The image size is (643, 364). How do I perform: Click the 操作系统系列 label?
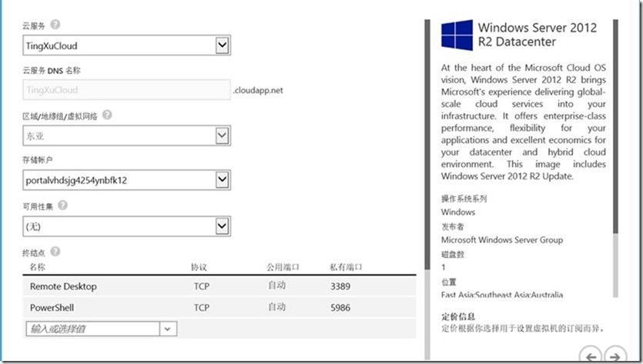pos(464,199)
